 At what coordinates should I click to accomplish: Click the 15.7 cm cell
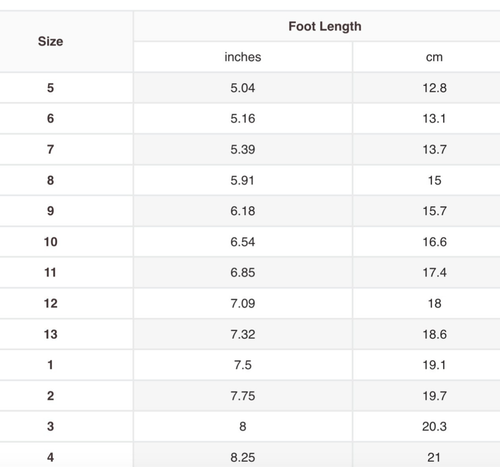pos(435,211)
